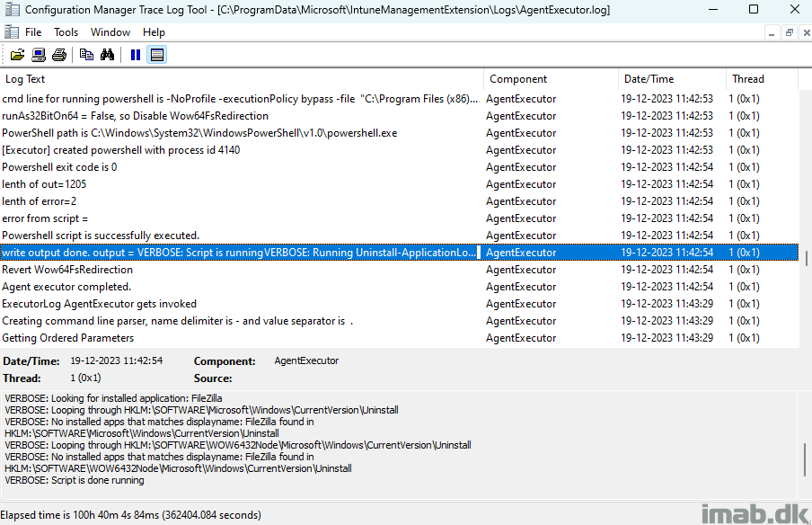Click the Print toolbar icon
Image resolution: width=812 pixels, height=525 pixels.
point(59,55)
